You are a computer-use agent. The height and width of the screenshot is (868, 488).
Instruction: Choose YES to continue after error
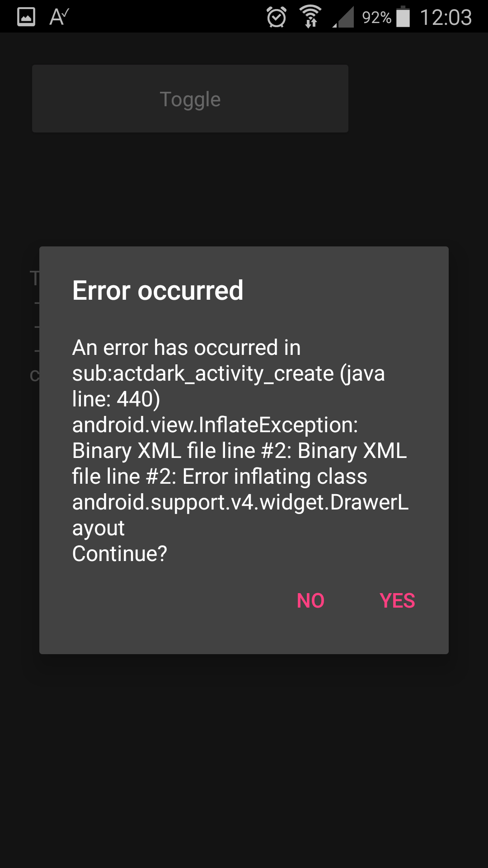coord(397,601)
